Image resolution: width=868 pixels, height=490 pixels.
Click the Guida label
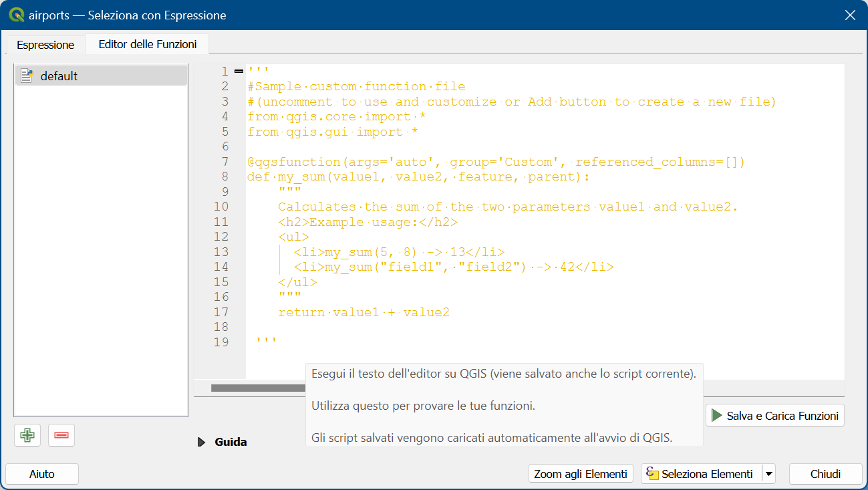(x=231, y=442)
